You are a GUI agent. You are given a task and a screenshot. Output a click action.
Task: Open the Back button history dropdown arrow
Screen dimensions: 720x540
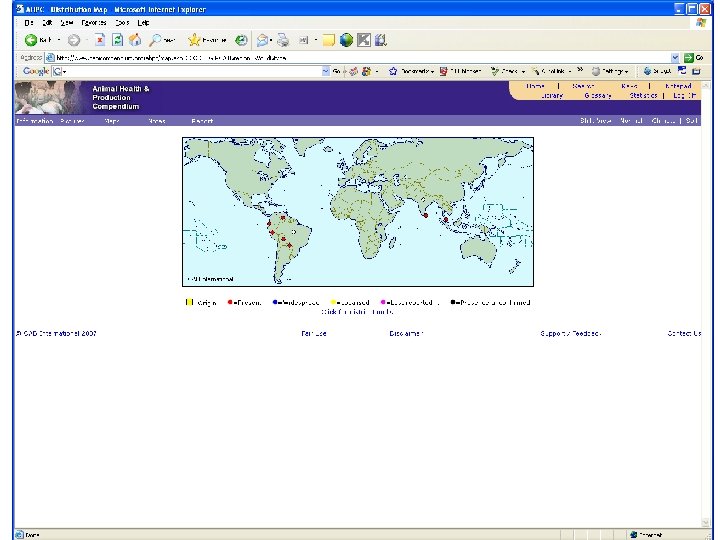tap(59, 40)
